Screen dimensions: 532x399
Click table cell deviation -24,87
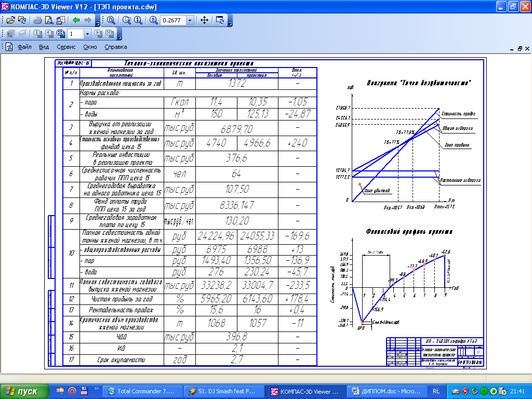pyautogui.click(x=297, y=114)
